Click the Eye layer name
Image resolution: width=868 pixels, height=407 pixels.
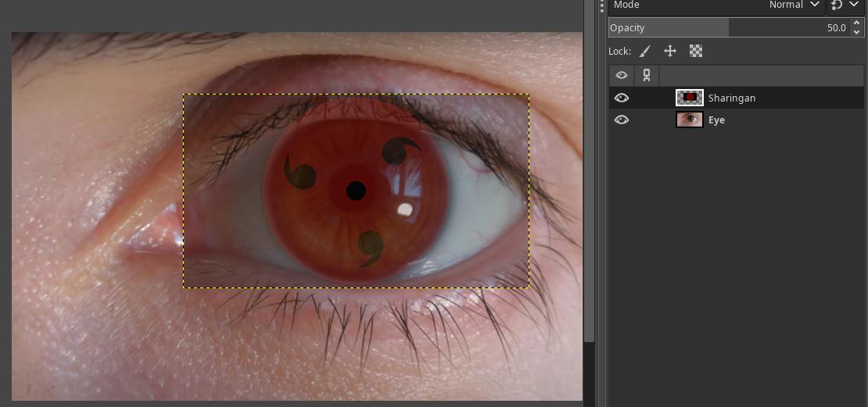716,120
